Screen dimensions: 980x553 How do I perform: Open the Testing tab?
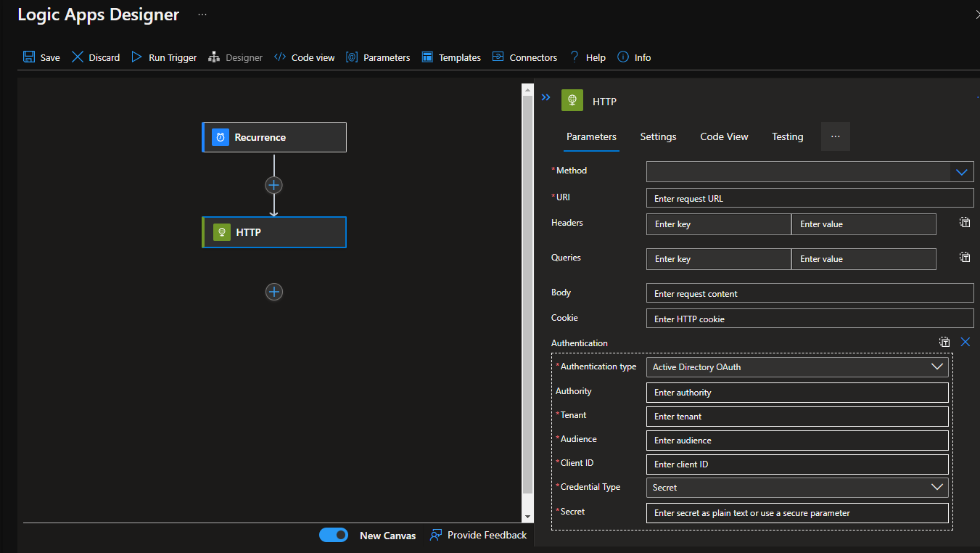(787, 136)
